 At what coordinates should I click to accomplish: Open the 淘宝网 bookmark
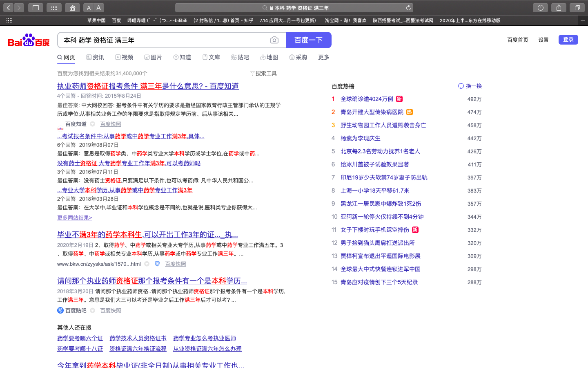pyautogui.click(x=345, y=20)
